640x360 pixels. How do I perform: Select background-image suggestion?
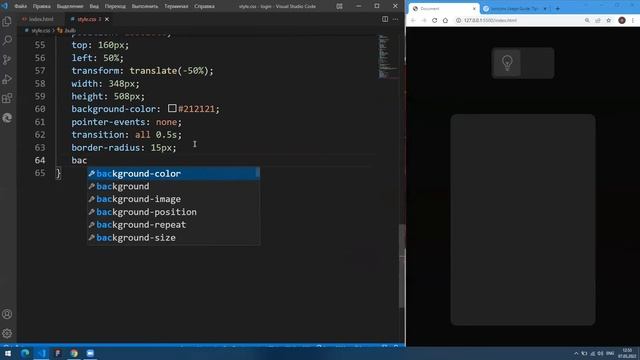(173, 199)
